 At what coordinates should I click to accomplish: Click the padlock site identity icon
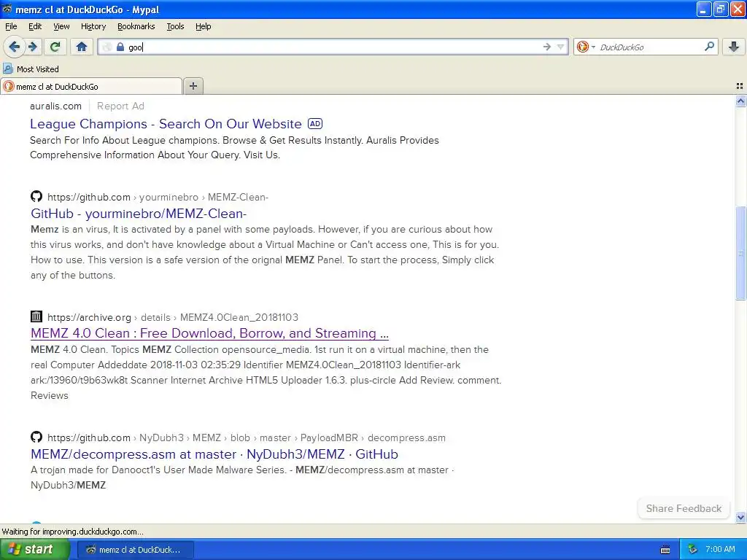(x=120, y=47)
